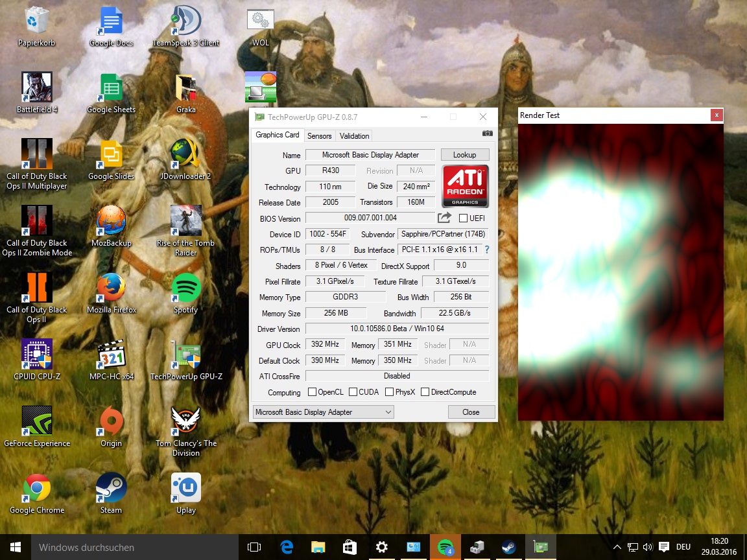Toggle the UEFI checkbox
This screenshot has height=560, width=747.
pos(463,218)
